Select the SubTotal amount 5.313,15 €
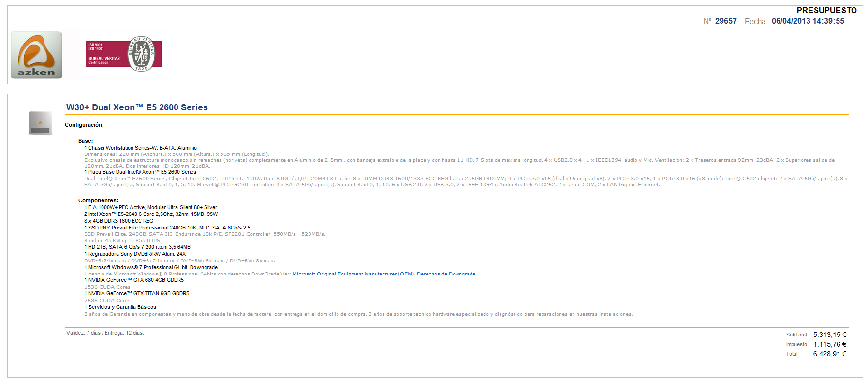Screen dimensions: 868x382 pyautogui.click(x=830, y=335)
